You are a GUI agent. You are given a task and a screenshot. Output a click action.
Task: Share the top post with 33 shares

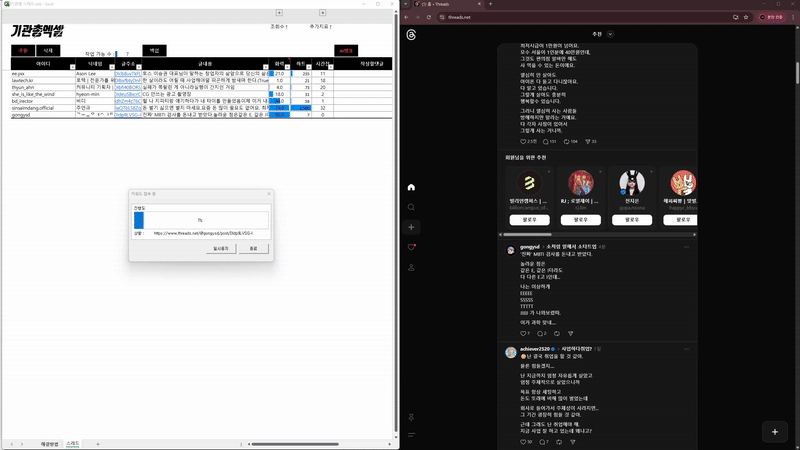click(587, 141)
